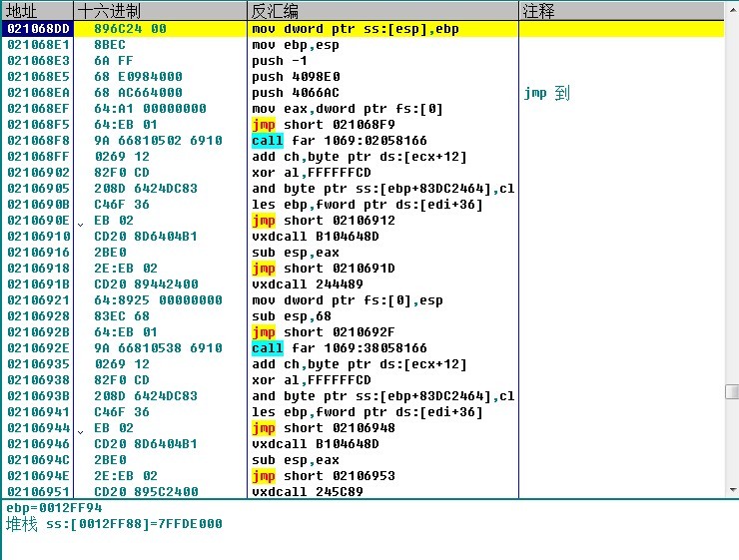Click 'vxdcall 244489' instruction
This screenshot has width=739, height=560.
tap(308, 284)
